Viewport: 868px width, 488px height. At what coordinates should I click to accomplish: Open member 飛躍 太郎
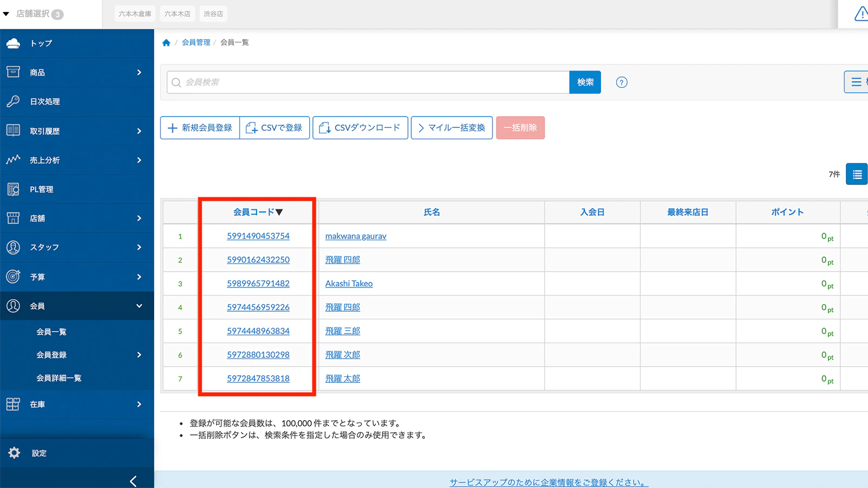click(343, 378)
